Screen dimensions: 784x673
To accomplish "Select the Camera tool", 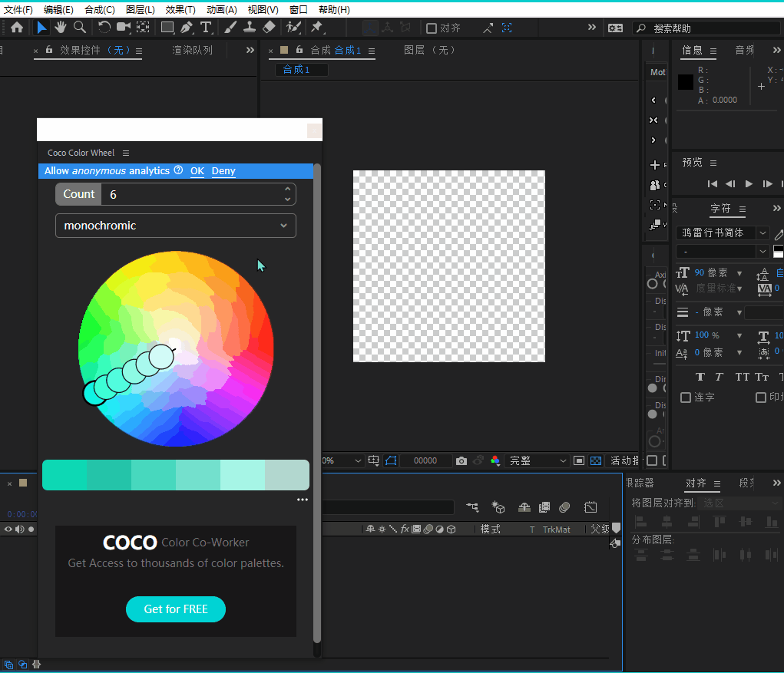I will coord(124,28).
